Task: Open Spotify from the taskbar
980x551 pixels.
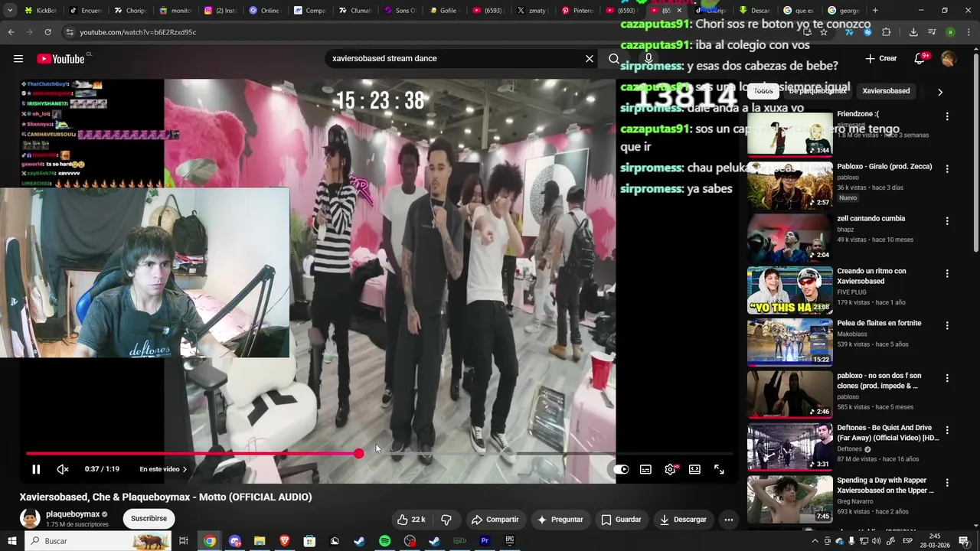Action: (x=384, y=541)
